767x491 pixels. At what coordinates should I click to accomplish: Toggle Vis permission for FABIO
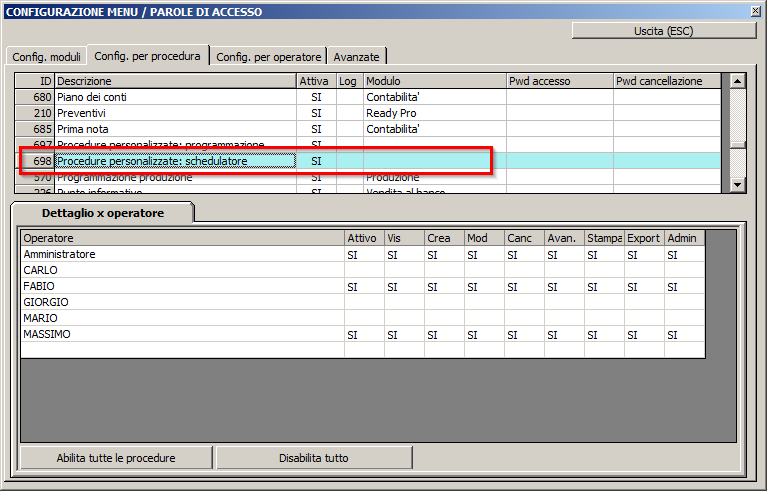pyautogui.click(x=404, y=287)
